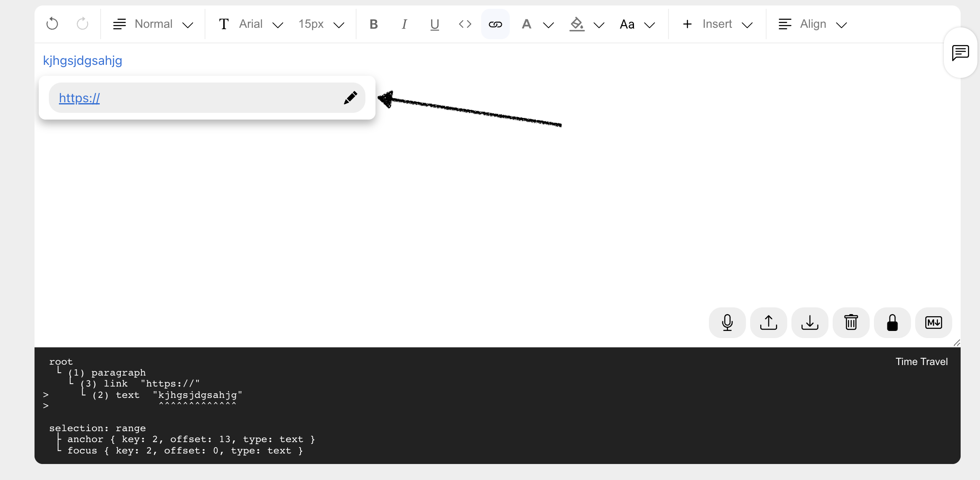Apply italic formatting
980x480 pixels.
pyautogui.click(x=404, y=24)
